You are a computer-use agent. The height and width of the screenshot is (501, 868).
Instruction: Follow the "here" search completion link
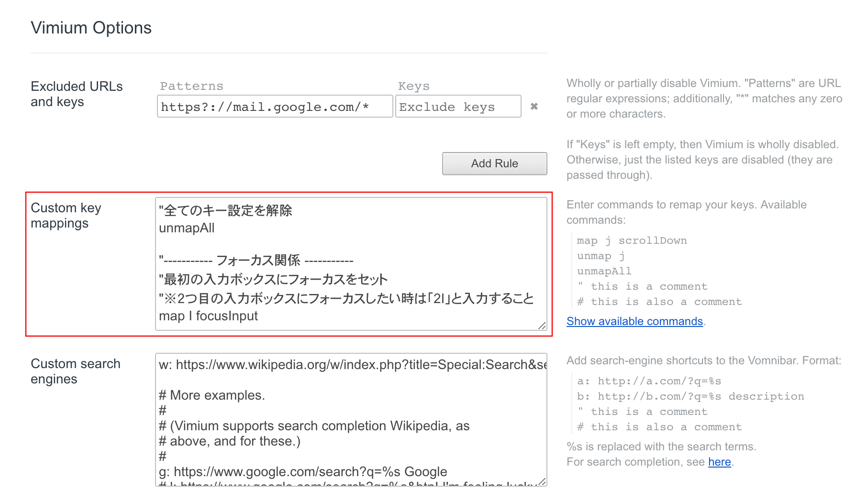click(x=719, y=462)
